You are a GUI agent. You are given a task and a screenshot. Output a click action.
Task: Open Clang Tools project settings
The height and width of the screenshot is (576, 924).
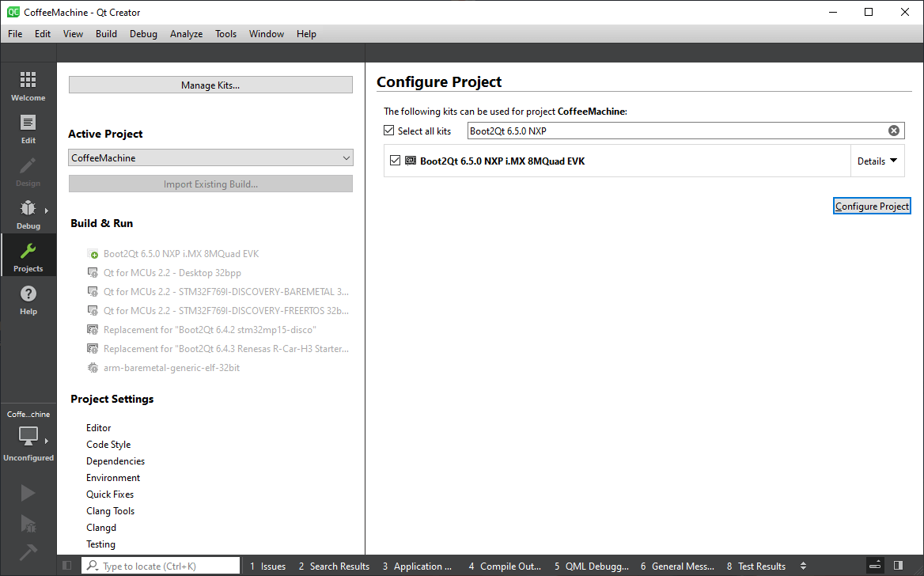pyautogui.click(x=111, y=511)
